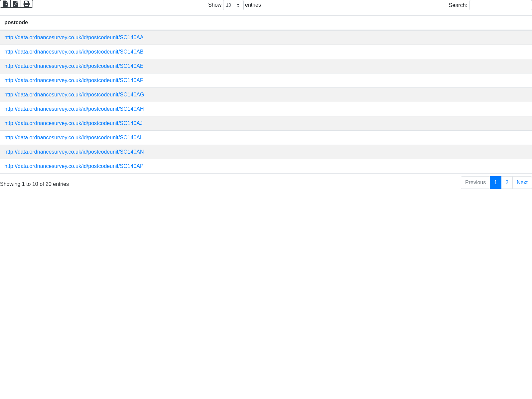Screen dimensions: 532x399
Task: Export the table as PDF
Action: 16,4
